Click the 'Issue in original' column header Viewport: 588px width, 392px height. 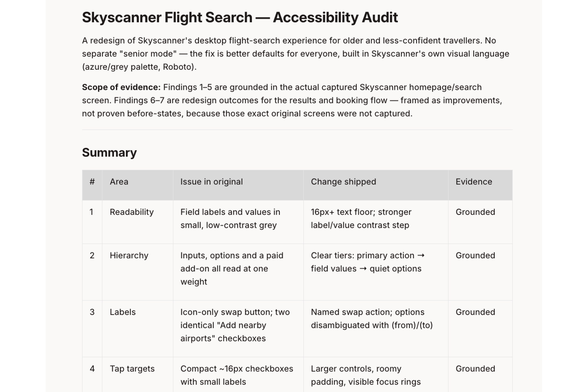pyautogui.click(x=238, y=185)
